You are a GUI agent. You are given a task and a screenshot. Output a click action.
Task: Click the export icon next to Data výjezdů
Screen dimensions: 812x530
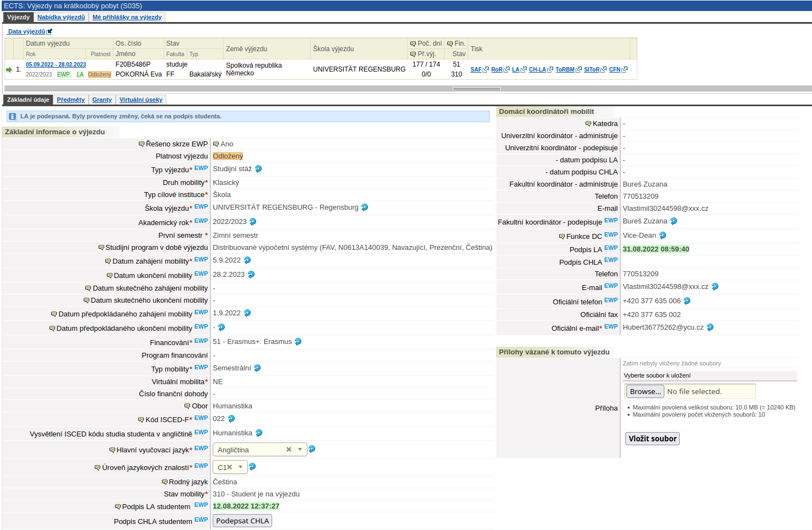[50, 32]
